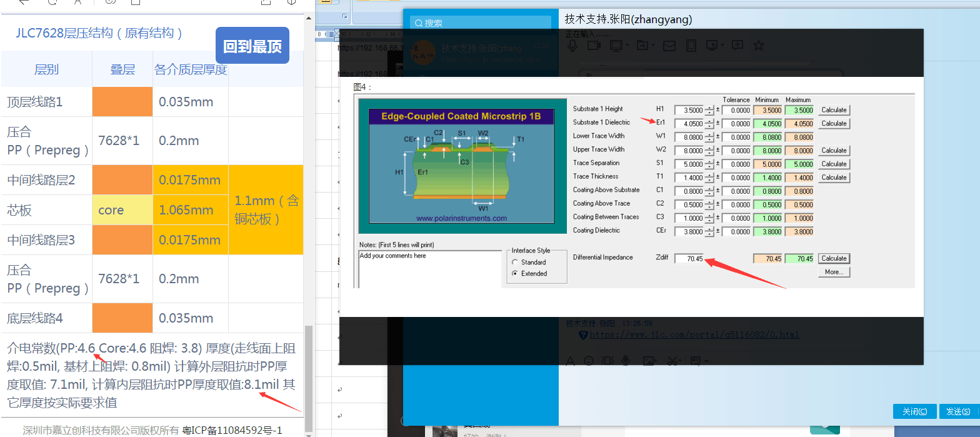Click the 发送 send button

957,411
